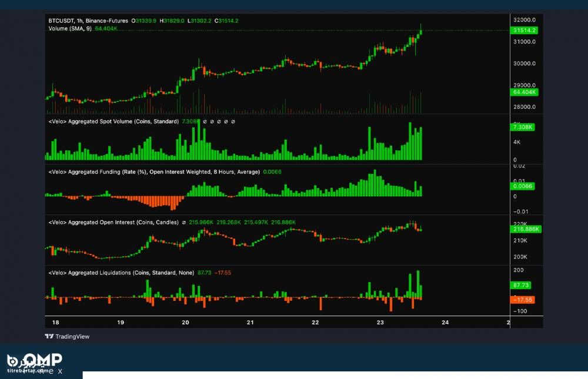Click the 64.404K value in Volume legend
Viewport: 588px width, 379px height.
[106, 28]
